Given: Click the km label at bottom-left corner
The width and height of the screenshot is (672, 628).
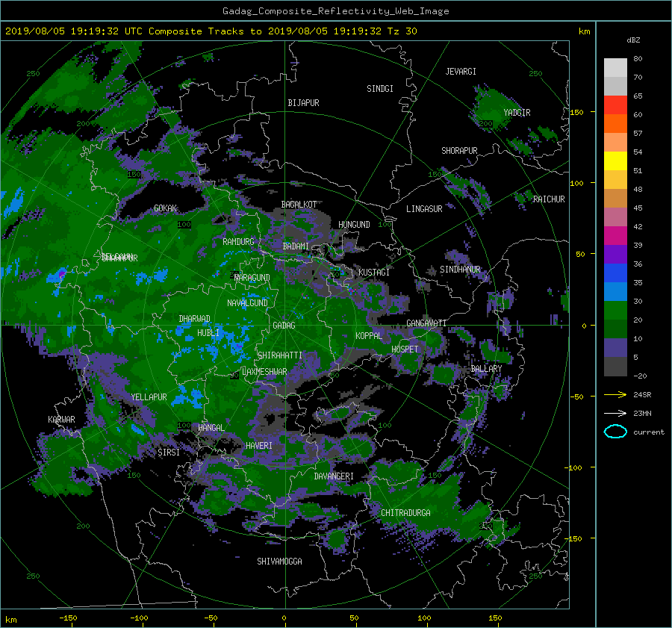Looking at the screenshot, I should (10, 620).
